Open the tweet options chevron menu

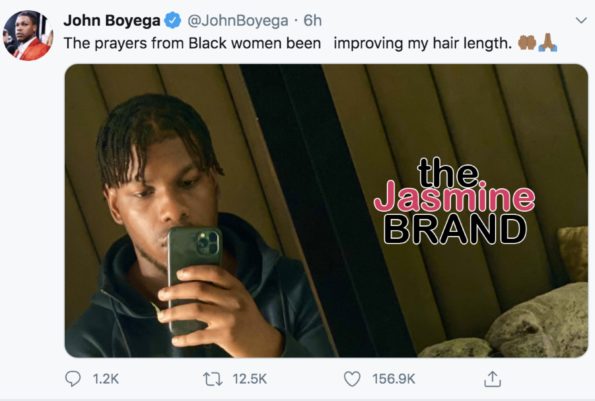581,20
